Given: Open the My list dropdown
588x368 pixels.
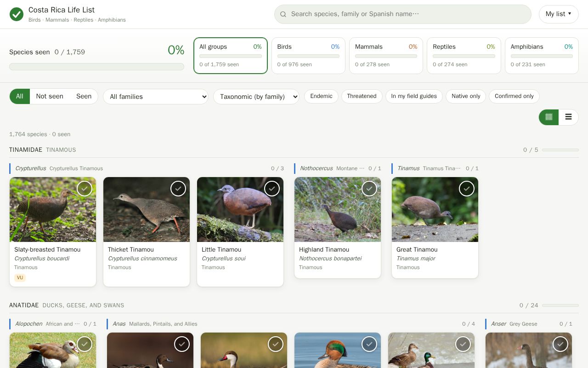Looking at the screenshot, I should tap(559, 14).
